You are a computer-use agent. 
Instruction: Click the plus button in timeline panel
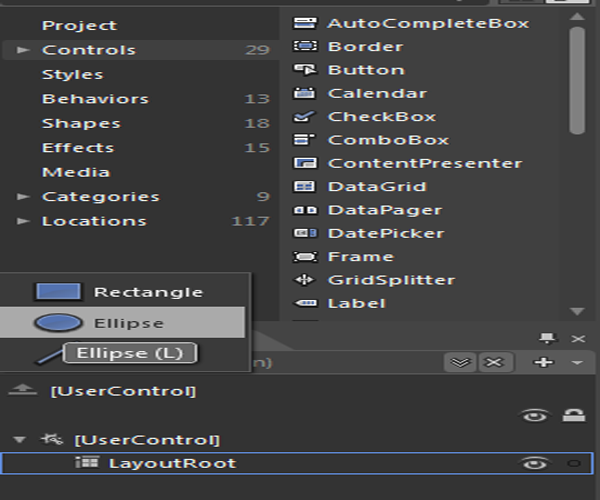pyautogui.click(x=543, y=362)
